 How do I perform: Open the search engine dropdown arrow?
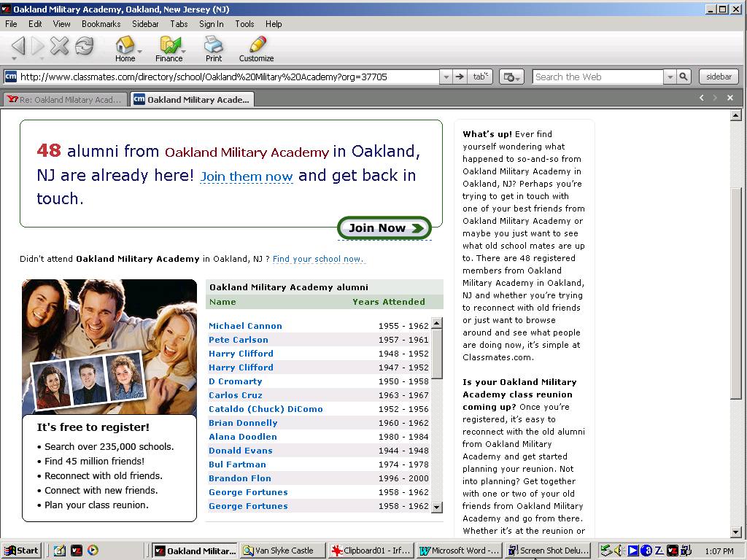(x=670, y=77)
